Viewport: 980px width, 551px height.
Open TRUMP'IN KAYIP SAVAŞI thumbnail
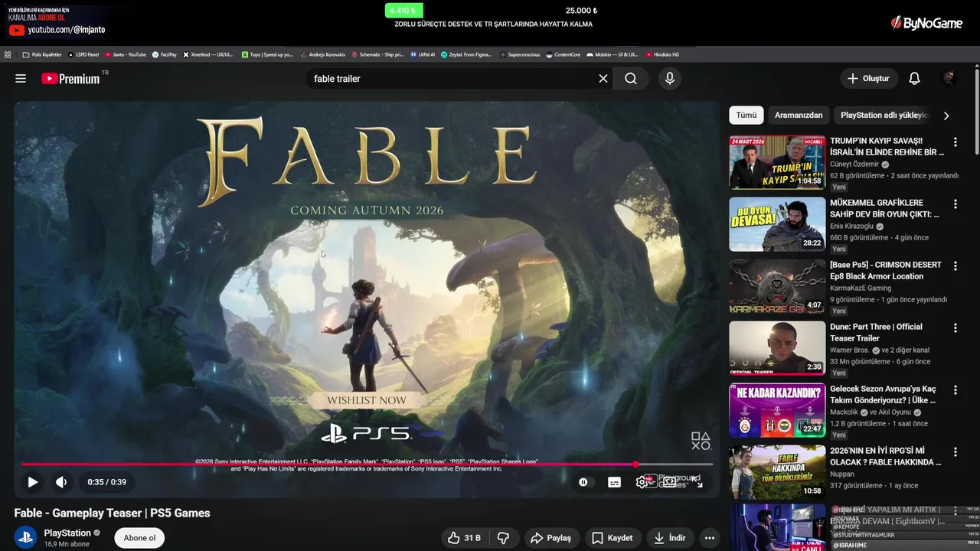pyautogui.click(x=777, y=162)
